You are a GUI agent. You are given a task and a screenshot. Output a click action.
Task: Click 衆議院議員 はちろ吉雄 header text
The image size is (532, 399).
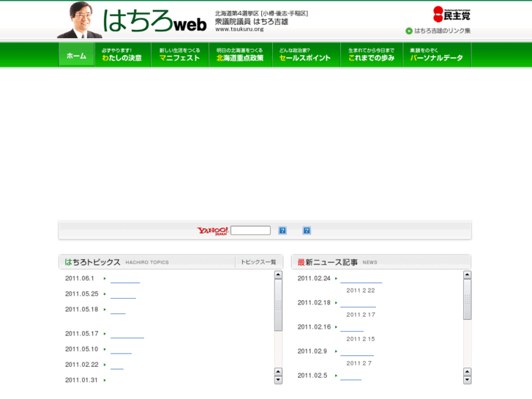pos(252,22)
